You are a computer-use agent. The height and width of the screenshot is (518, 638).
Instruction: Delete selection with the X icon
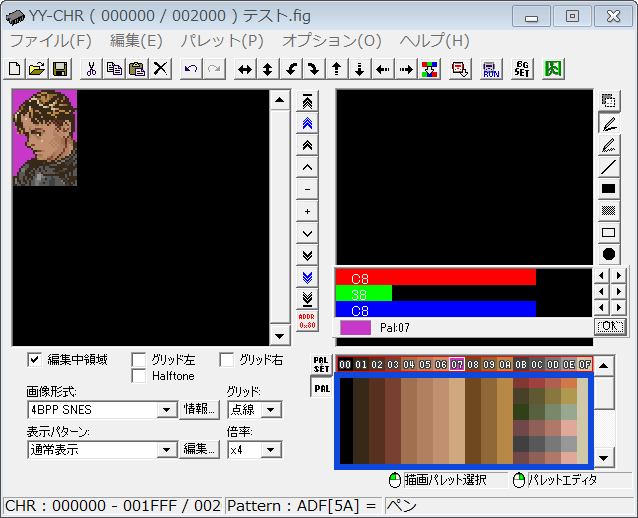[160, 69]
